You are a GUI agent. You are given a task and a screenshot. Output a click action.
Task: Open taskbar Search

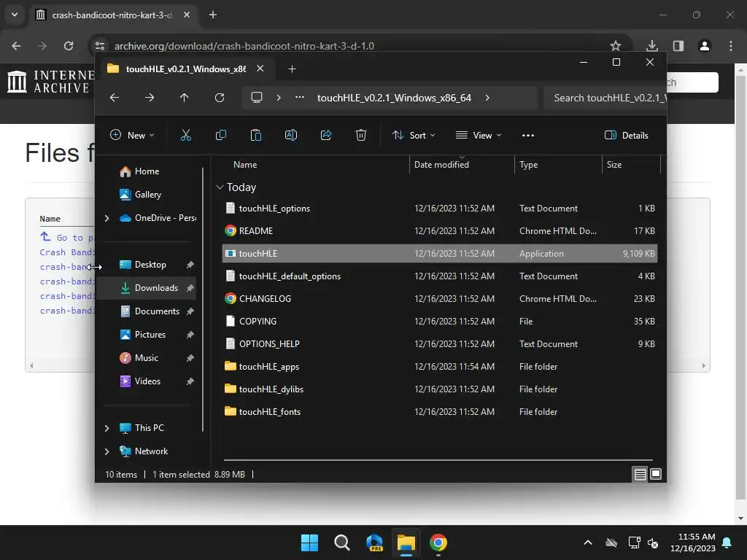341,542
